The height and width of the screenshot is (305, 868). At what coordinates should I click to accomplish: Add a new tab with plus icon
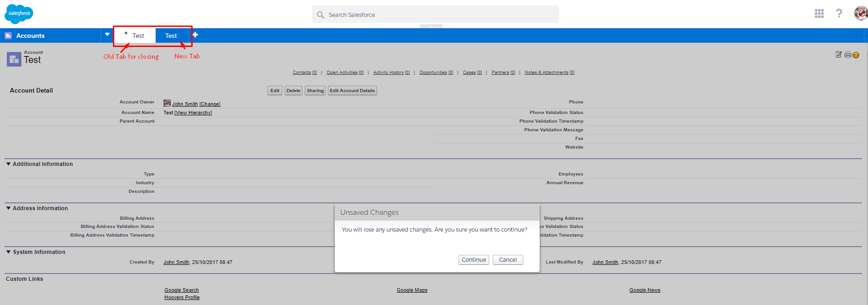[x=195, y=35]
